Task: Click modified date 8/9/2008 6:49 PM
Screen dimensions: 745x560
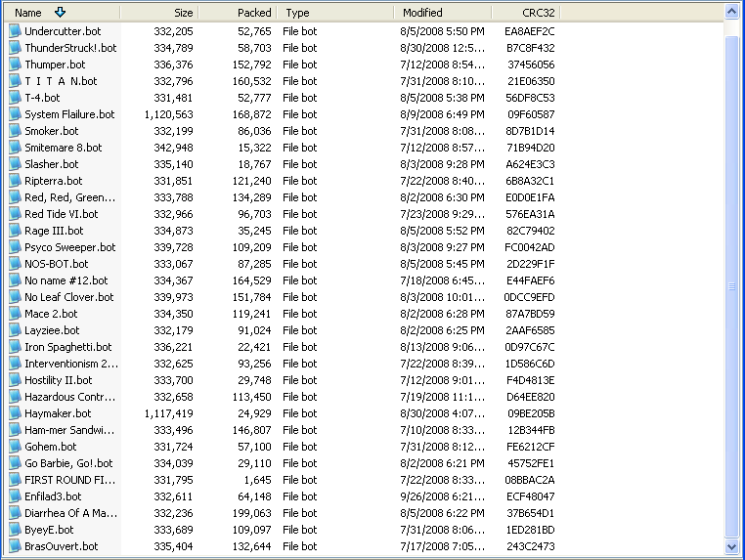Action: [x=442, y=114]
